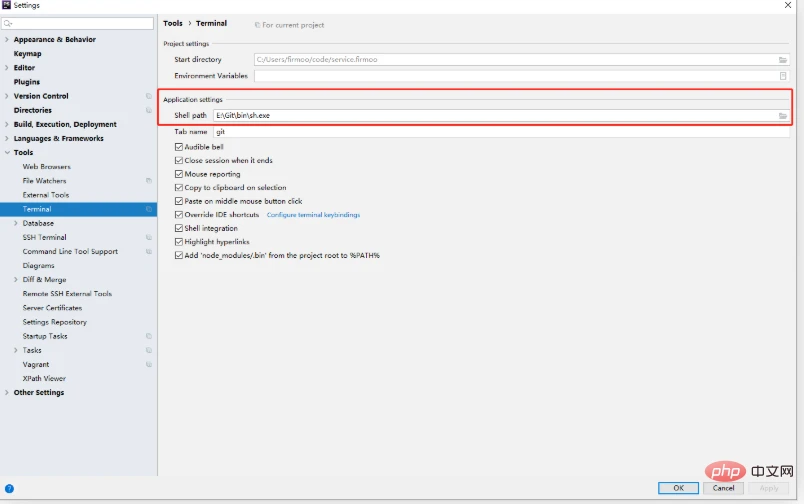The image size is (804, 504).
Task: Open the Environment Variables editor icon
Action: [x=783, y=75]
